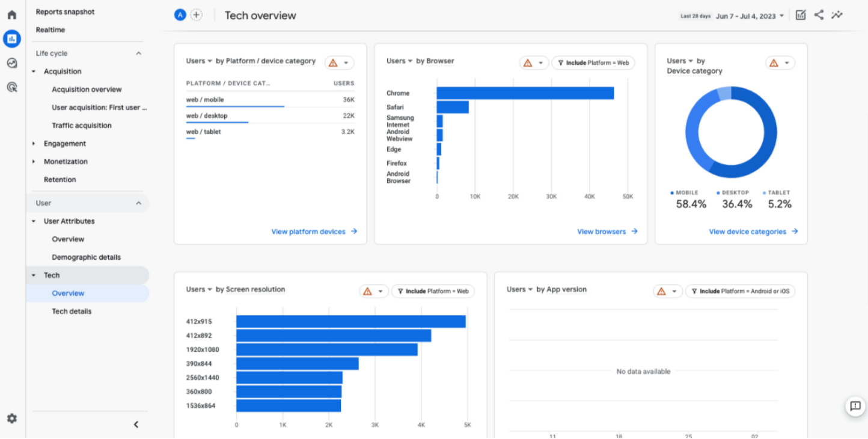The width and height of the screenshot is (868, 439).
Task: Open Admin settings gear icon
Action: 12,419
